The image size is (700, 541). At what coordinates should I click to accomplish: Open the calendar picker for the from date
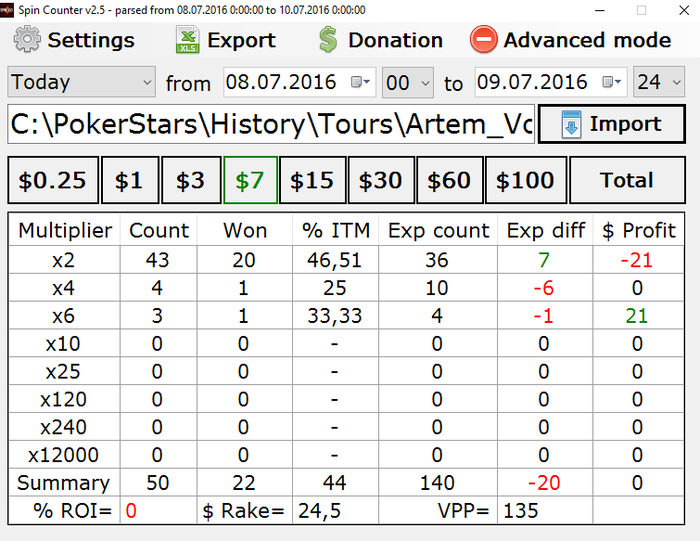point(360,82)
